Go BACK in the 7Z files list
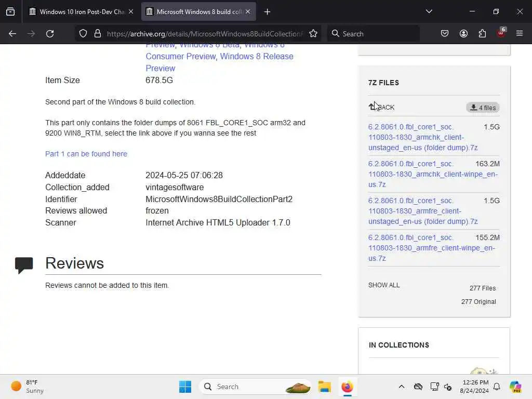532x399 pixels. 381,107
